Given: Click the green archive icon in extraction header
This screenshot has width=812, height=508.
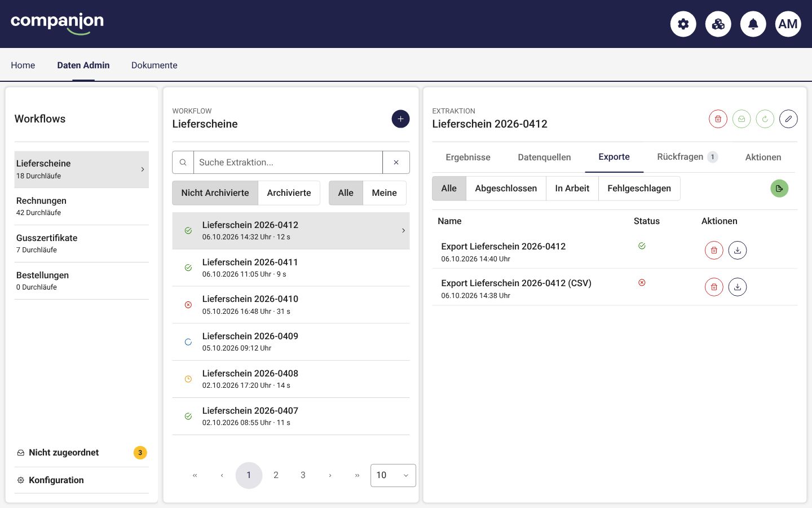Looking at the screenshot, I should [x=742, y=119].
